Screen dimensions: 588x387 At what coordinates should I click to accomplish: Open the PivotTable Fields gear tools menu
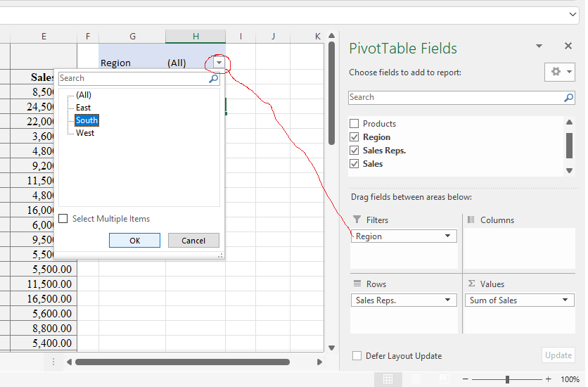click(x=556, y=72)
